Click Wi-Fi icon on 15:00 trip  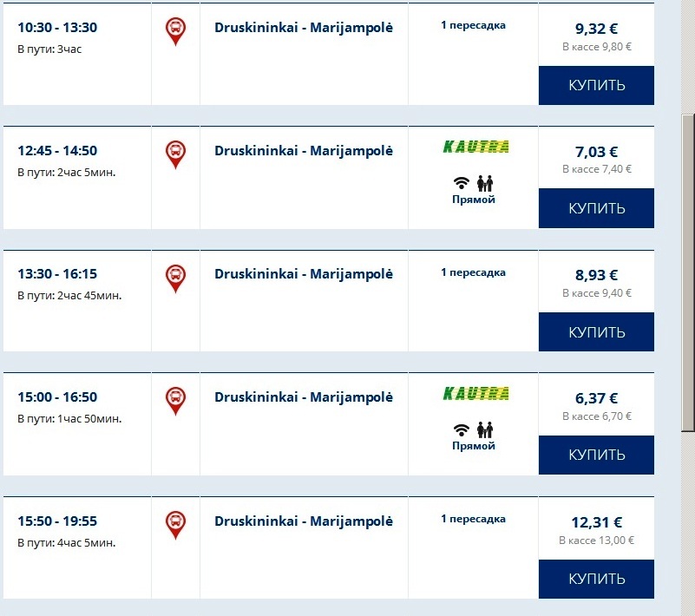pos(462,429)
